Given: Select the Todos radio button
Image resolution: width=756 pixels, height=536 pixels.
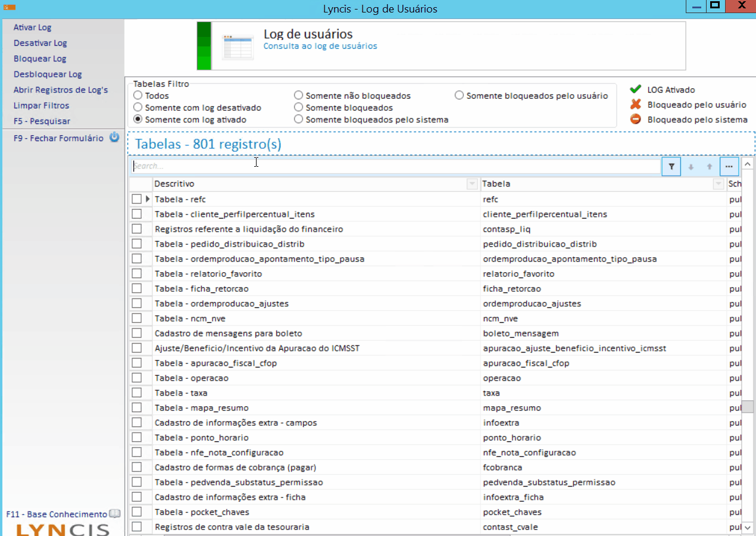Looking at the screenshot, I should click(x=138, y=96).
